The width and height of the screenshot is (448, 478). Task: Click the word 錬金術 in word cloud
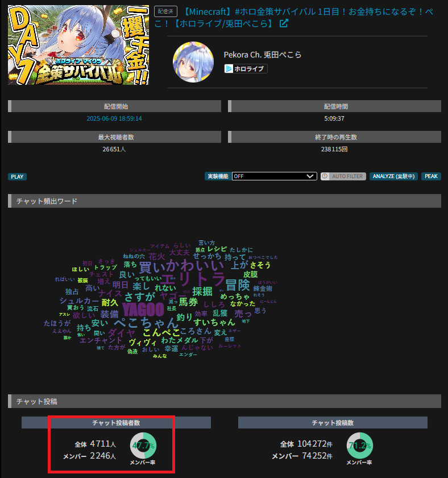(x=263, y=289)
